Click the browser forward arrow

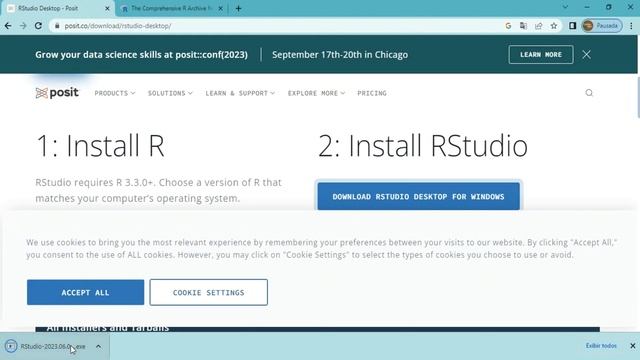pyautogui.click(x=23, y=26)
